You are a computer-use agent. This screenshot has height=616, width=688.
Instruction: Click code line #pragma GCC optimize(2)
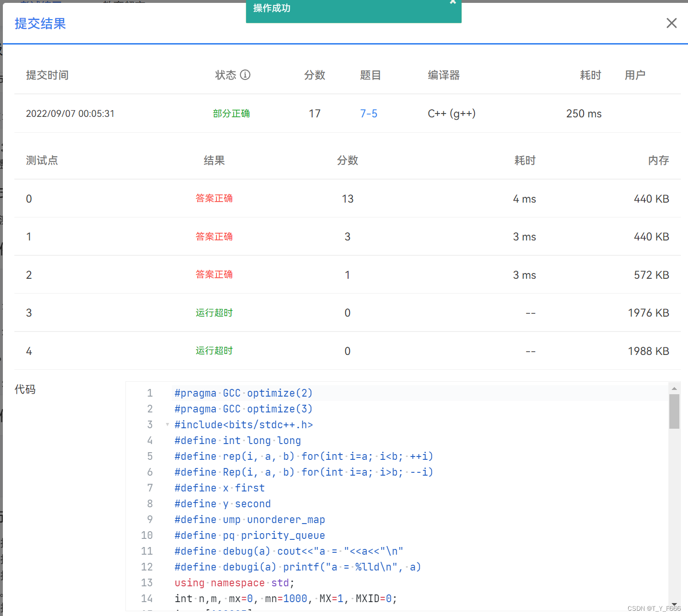244,393
